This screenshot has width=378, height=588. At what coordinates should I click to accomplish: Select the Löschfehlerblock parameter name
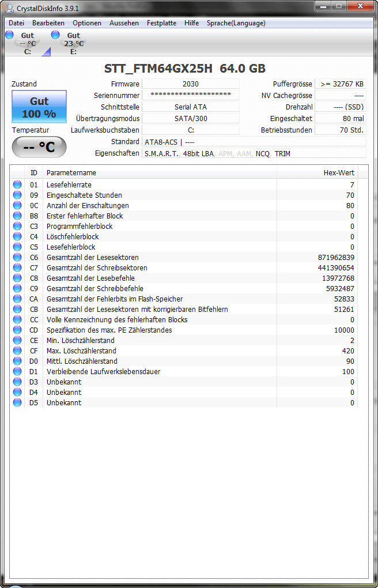point(73,236)
